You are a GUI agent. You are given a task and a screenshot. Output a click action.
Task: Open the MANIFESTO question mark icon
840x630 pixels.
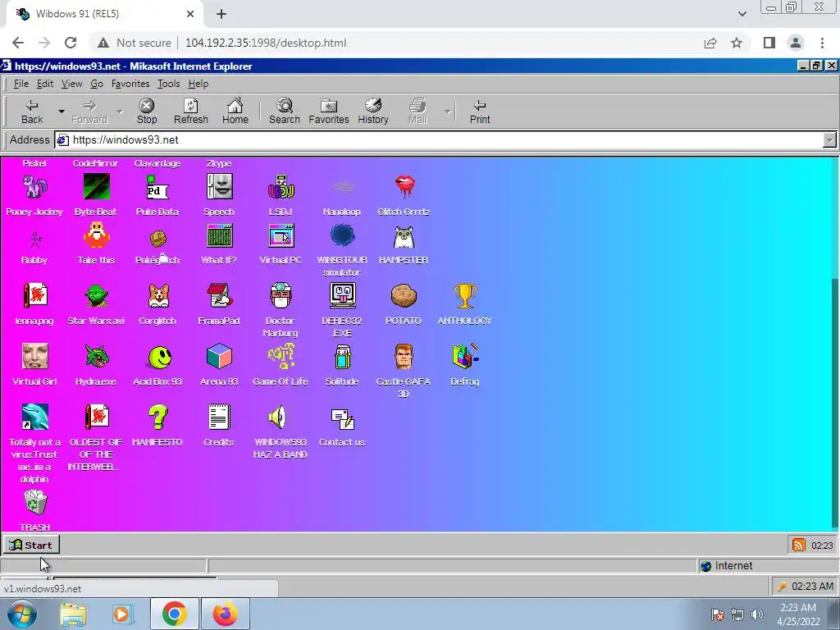point(157,418)
